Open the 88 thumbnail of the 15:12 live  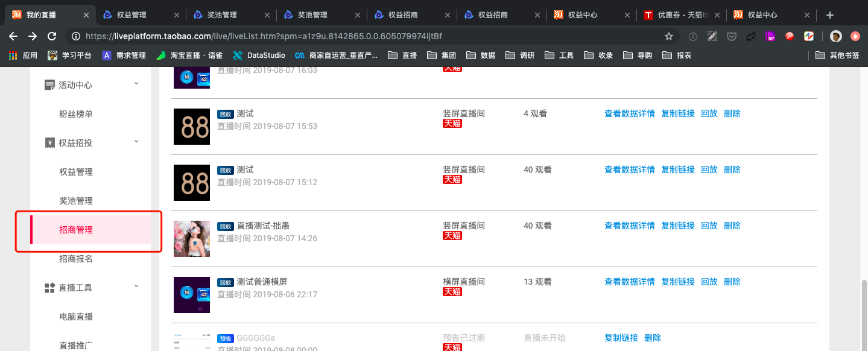192,183
